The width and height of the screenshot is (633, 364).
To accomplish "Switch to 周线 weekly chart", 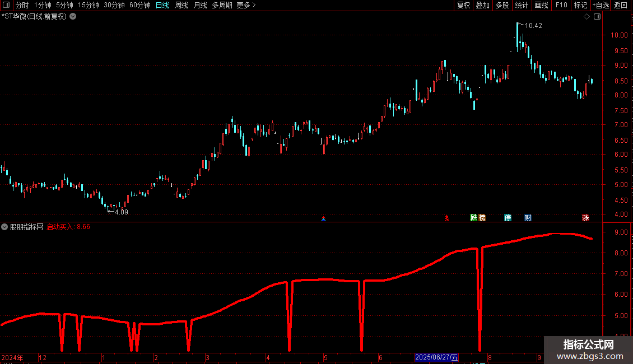I will tap(181, 5).
